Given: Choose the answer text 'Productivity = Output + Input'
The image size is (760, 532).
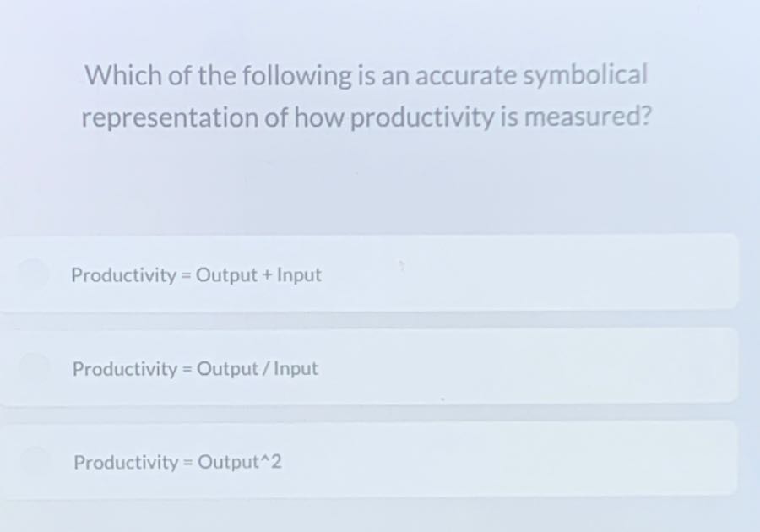Looking at the screenshot, I should pos(196,275).
